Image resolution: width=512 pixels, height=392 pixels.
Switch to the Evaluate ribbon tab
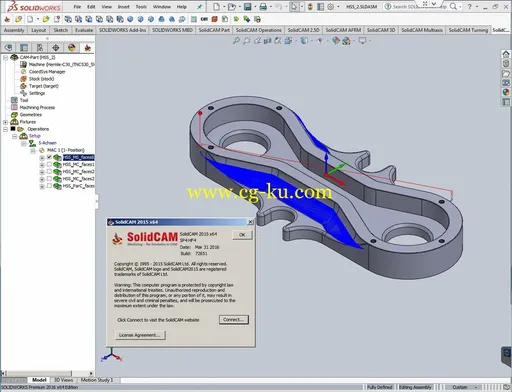coord(84,30)
